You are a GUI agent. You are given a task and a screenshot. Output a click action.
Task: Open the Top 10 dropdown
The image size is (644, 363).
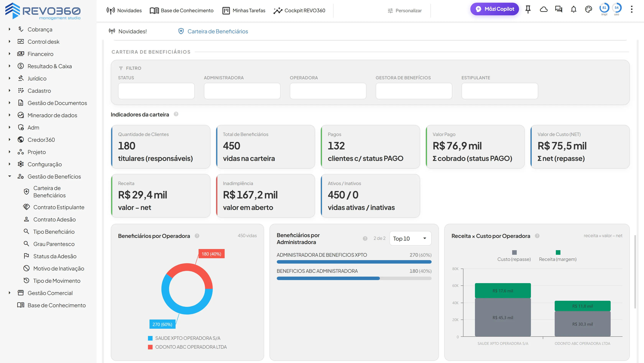[x=410, y=238]
